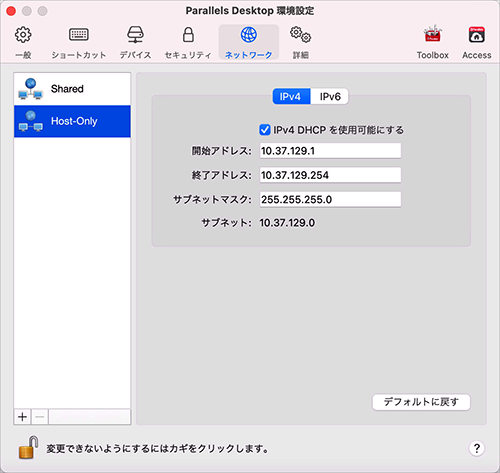Screen dimensions: 500x473
Task: Add a network with the plus button
Action: pos(22,417)
